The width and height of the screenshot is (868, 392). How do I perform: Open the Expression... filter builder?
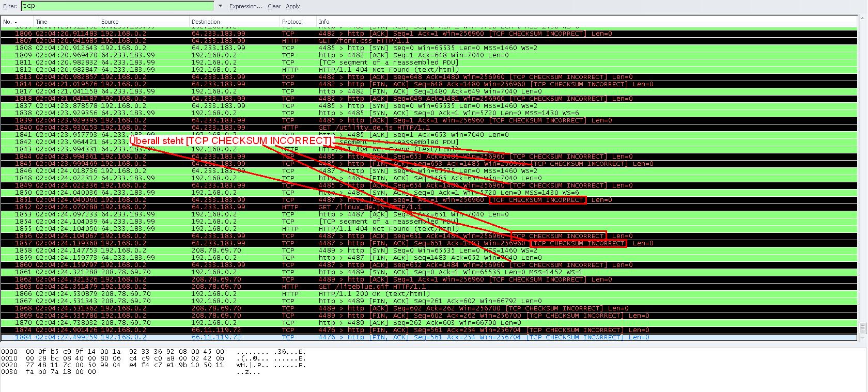246,6
